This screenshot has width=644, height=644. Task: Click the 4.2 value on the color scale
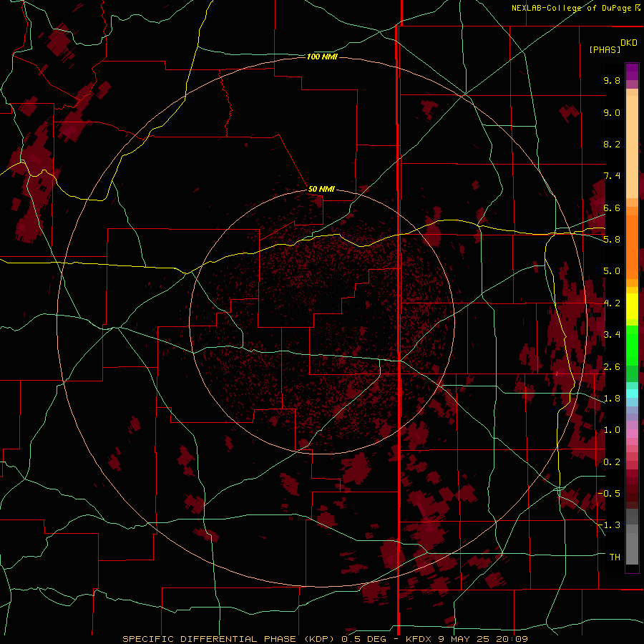pyautogui.click(x=612, y=303)
